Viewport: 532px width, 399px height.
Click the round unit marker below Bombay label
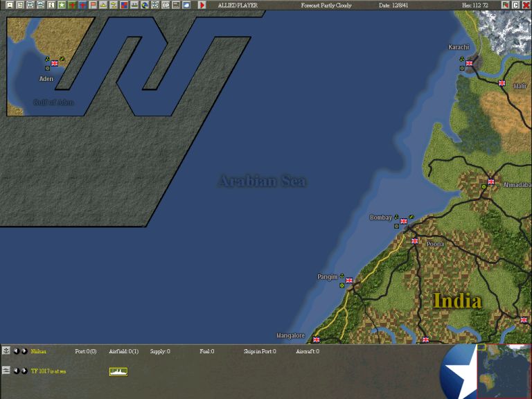pos(396,226)
